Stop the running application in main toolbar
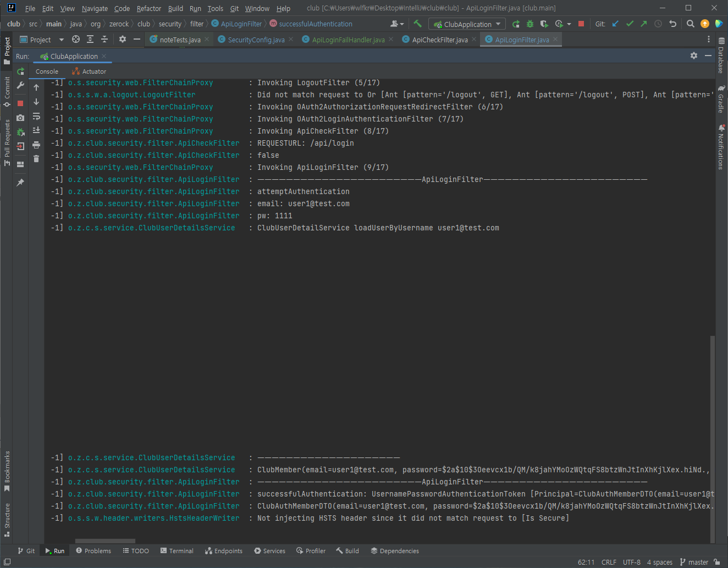 click(x=581, y=24)
